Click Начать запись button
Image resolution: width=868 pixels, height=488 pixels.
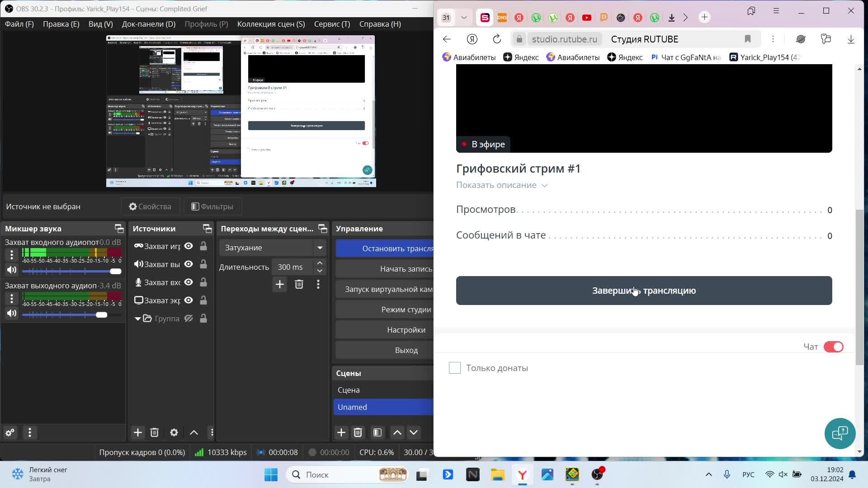pyautogui.click(x=384, y=269)
